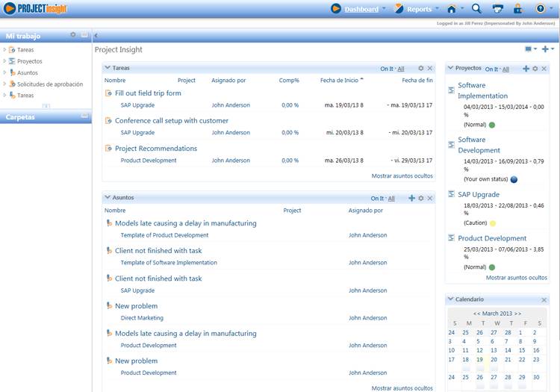Screen dimensions: 560x392
Task: Open the help question mark icon
Action: 541,9
